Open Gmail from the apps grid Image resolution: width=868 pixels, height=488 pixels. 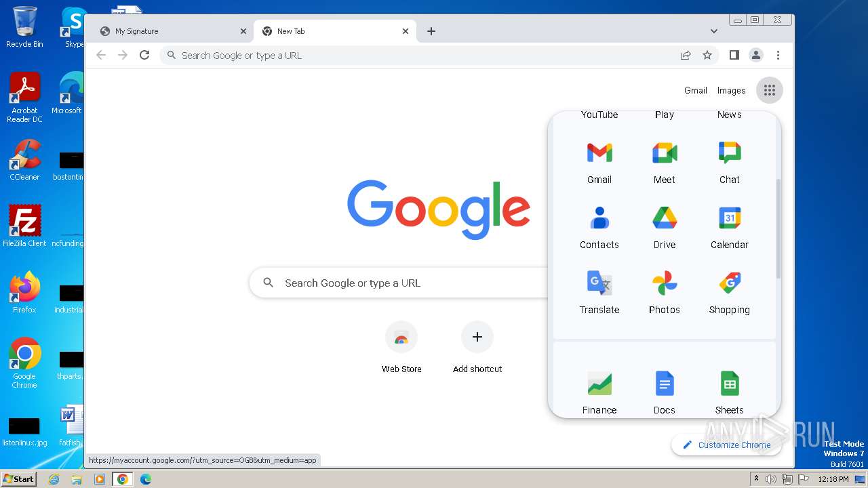599,163
